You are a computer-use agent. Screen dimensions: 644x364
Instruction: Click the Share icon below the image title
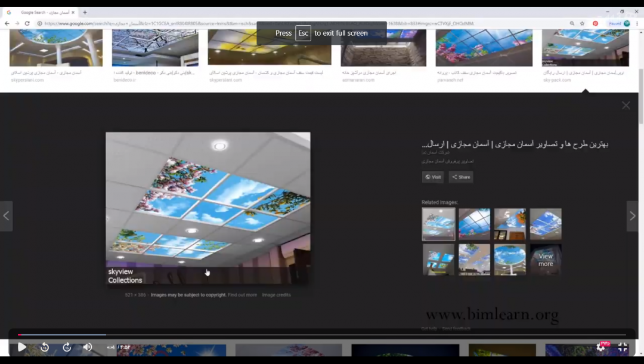(460, 177)
